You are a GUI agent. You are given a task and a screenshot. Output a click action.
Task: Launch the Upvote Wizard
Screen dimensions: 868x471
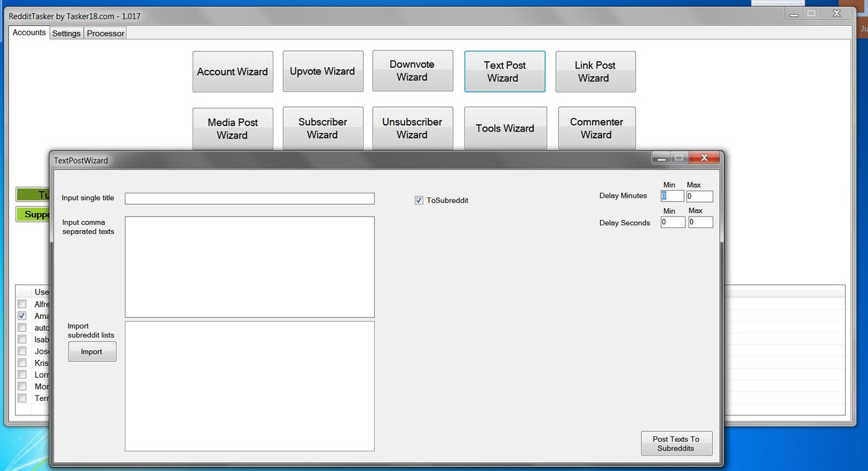click(323, 71)
